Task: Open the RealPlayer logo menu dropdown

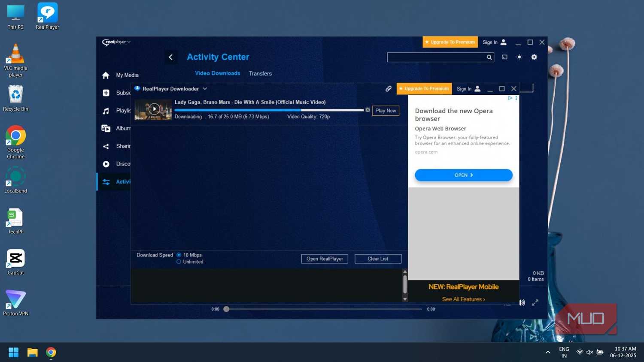Action: pos(116,42)
